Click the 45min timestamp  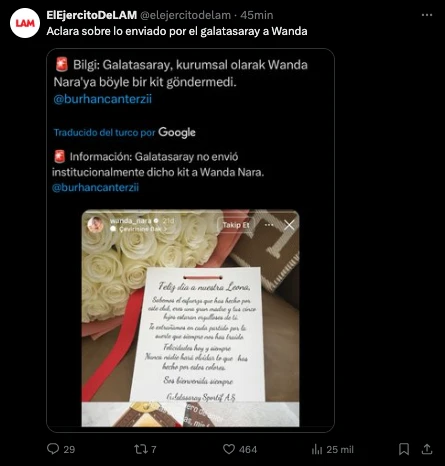pyautogui.click(x=257, y=15)
